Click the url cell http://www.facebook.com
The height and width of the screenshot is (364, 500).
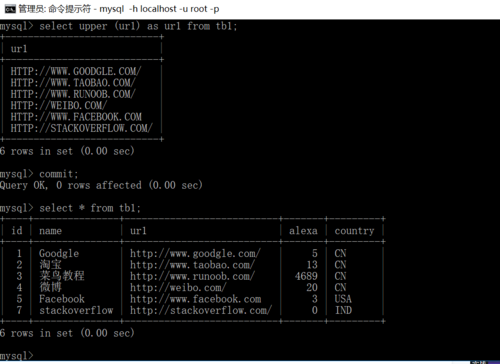[x=196, y=299]
